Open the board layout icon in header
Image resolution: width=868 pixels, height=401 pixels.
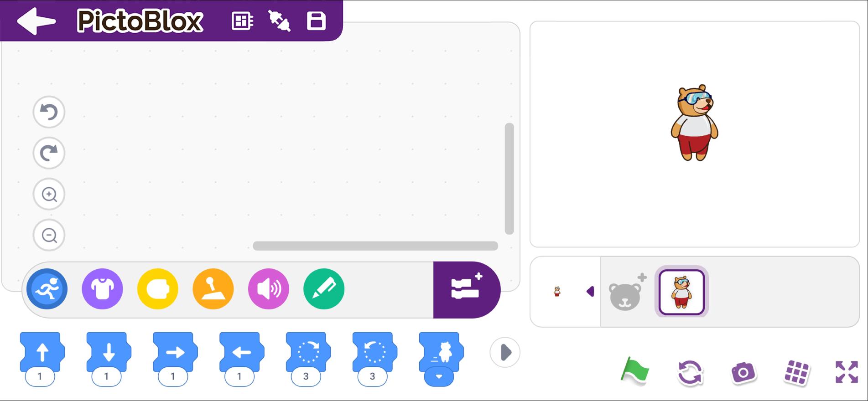[x=242, y=21]
